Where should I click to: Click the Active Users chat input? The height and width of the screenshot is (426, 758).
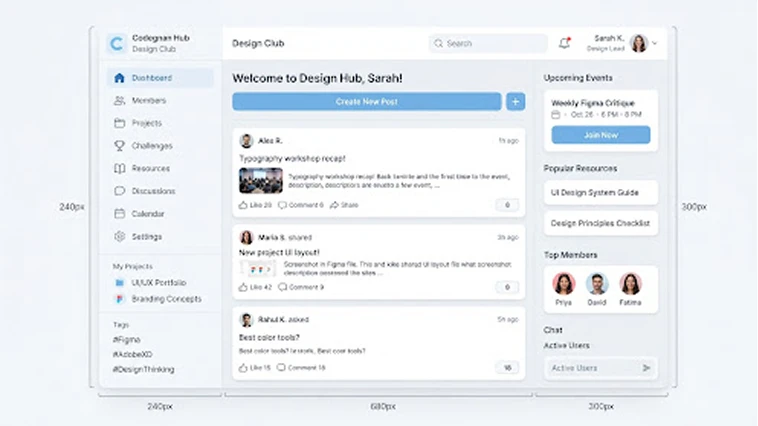pyautogui.click(x=600, y=368)
